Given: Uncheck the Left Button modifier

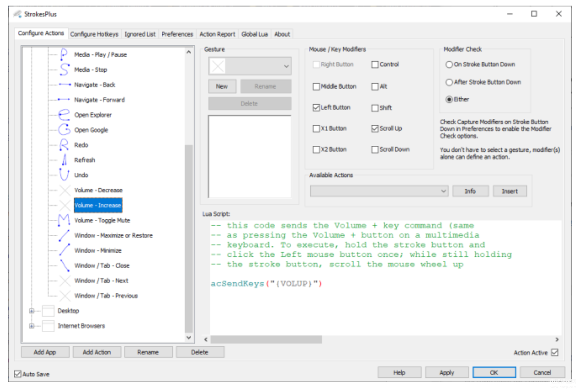Looking at the screenshot, I should 316,108.
